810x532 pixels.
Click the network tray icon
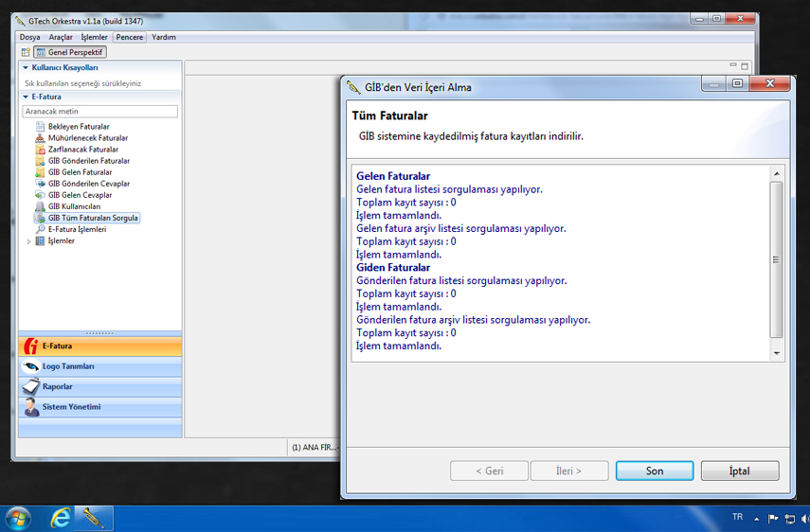click(790, 518)
